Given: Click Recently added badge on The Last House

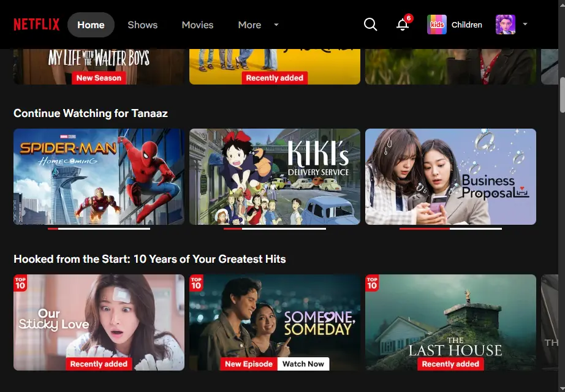Looking at the screenshot, I should pos(450,364).
